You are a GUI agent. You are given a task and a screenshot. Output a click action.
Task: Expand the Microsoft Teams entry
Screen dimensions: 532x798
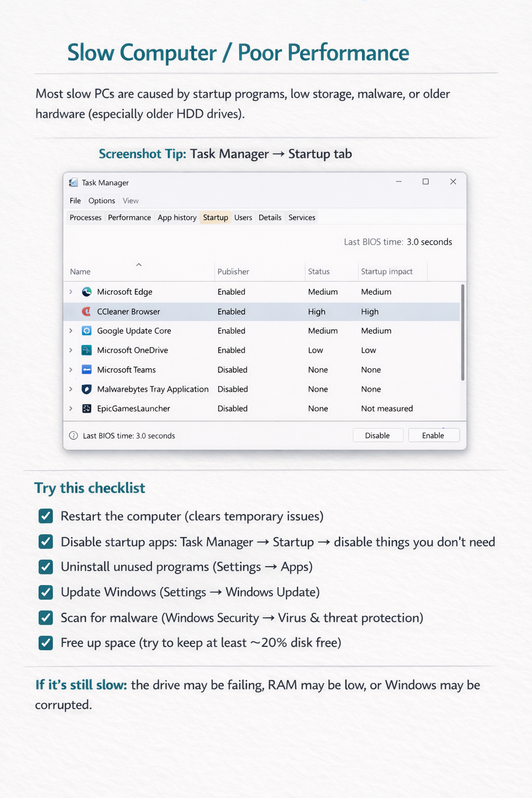click(71, 369)
